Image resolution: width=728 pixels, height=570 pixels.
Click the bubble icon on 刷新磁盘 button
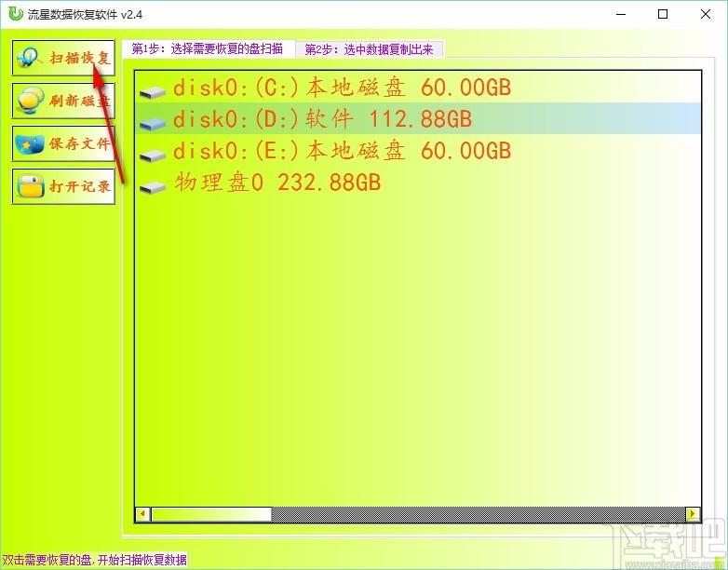[x=30, y=101]
